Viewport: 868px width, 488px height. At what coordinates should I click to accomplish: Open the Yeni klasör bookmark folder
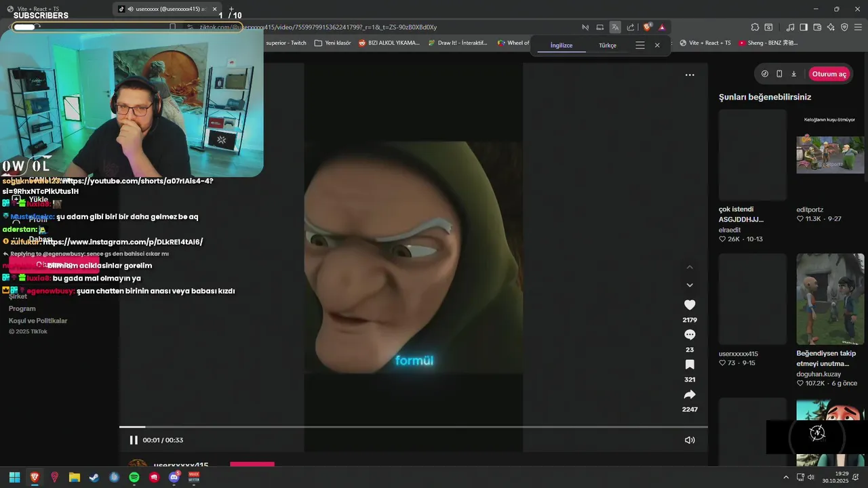coord(333,43)
